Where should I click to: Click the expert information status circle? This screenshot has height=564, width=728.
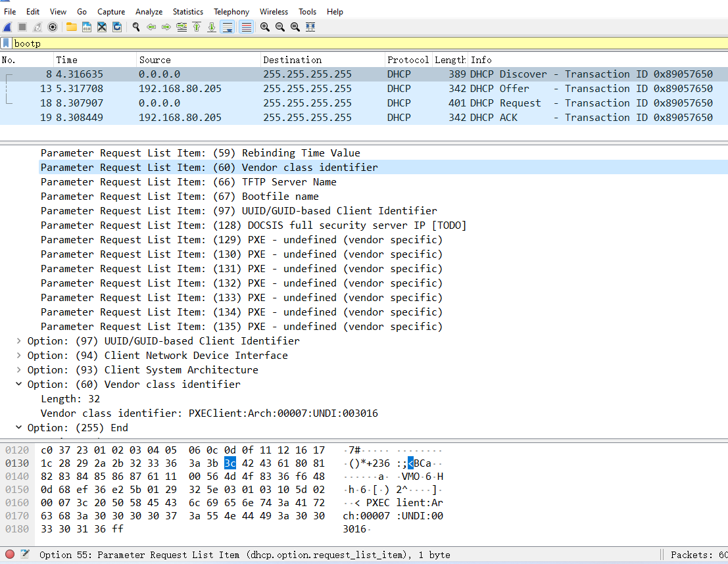point(10,555)
